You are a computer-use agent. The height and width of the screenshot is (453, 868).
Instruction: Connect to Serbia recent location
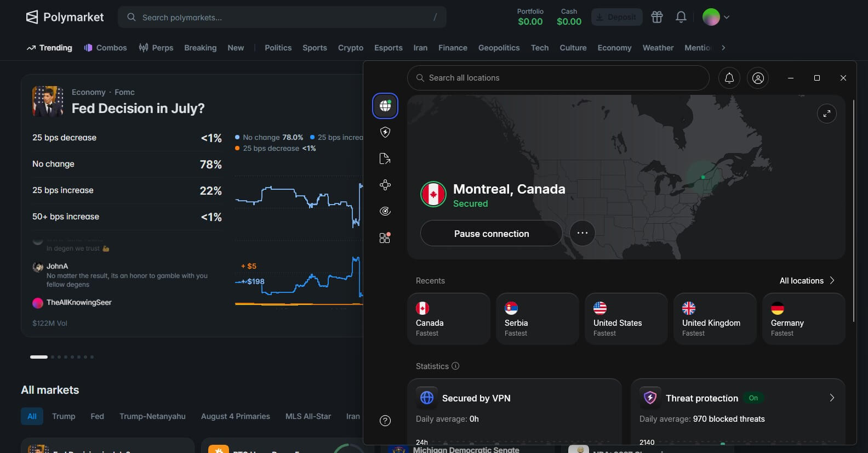click(538, 319)
